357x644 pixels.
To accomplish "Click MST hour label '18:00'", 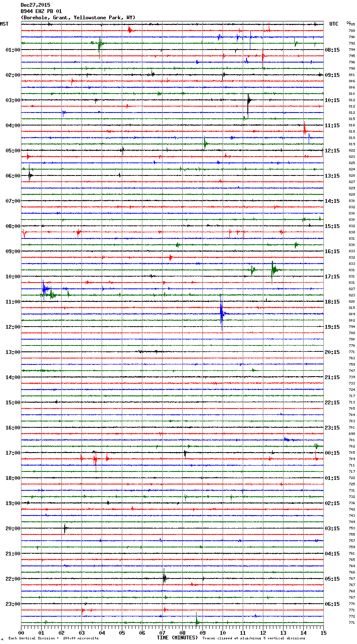I will [x=13, y=478].
